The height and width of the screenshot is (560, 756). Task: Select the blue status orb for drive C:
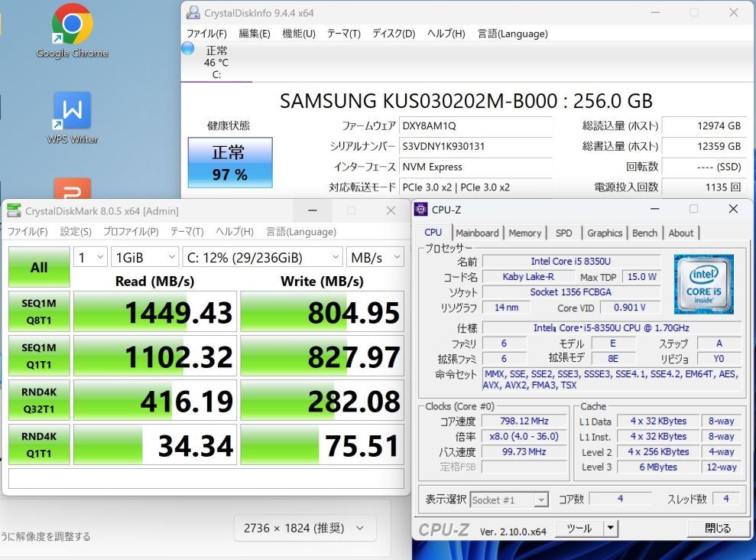click(x=187, y=49)
